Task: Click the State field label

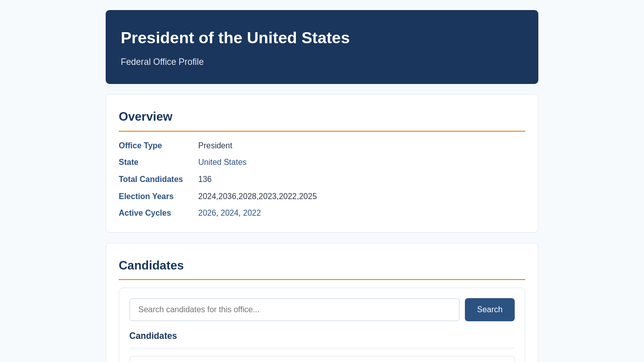Action: click(x=128, y=162)
